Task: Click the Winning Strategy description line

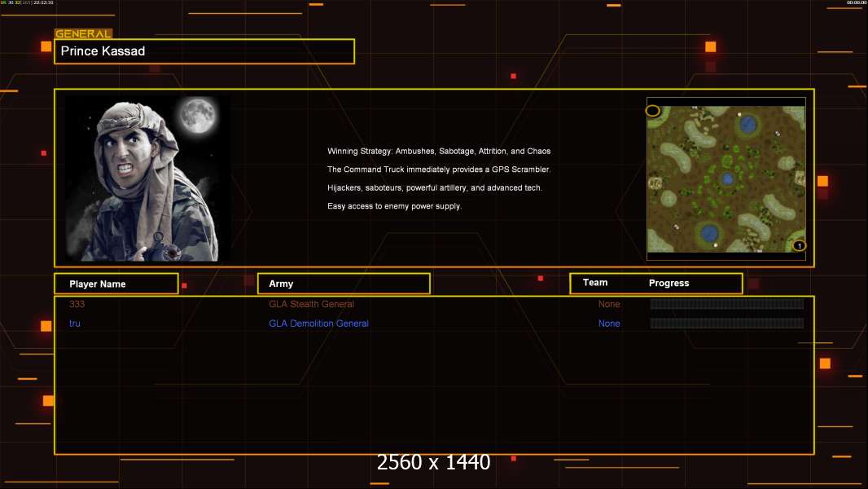Action: coord(439,152)
